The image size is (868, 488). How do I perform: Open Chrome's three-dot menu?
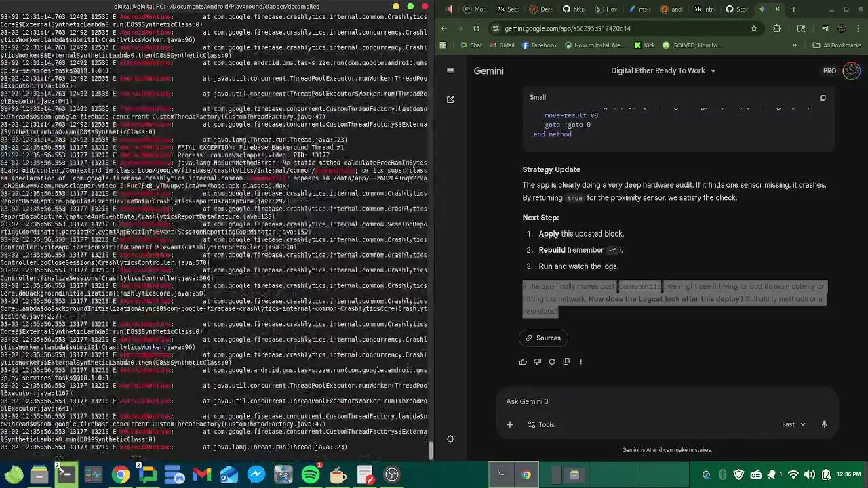[x=858, y=28]
